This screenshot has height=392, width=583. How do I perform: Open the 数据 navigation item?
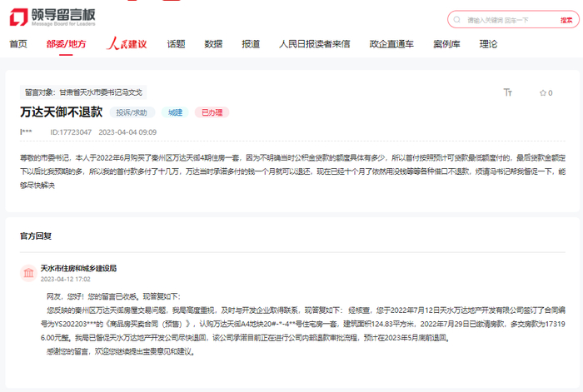[213, 44]
